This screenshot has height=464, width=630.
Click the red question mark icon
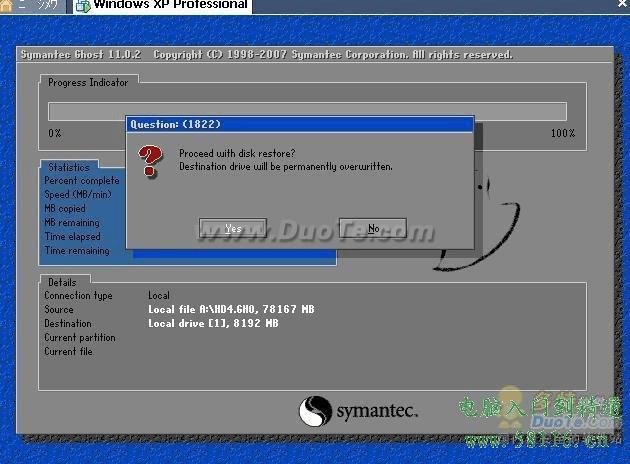(x=150, y=161)
